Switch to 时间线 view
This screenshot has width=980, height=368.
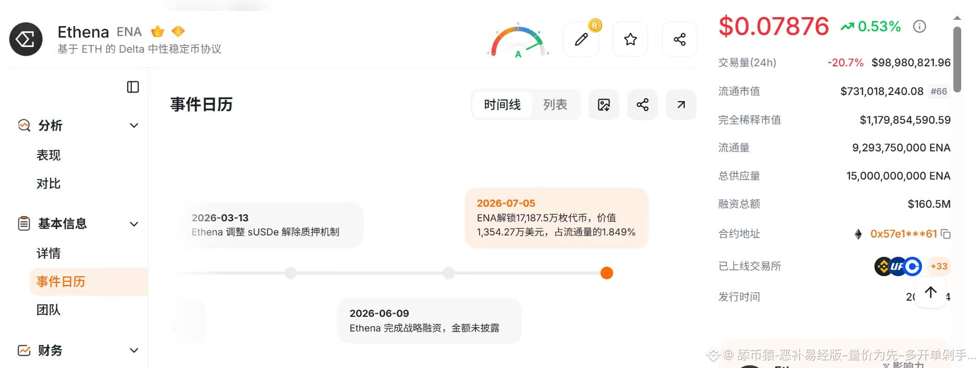click(x=502, y=105)
